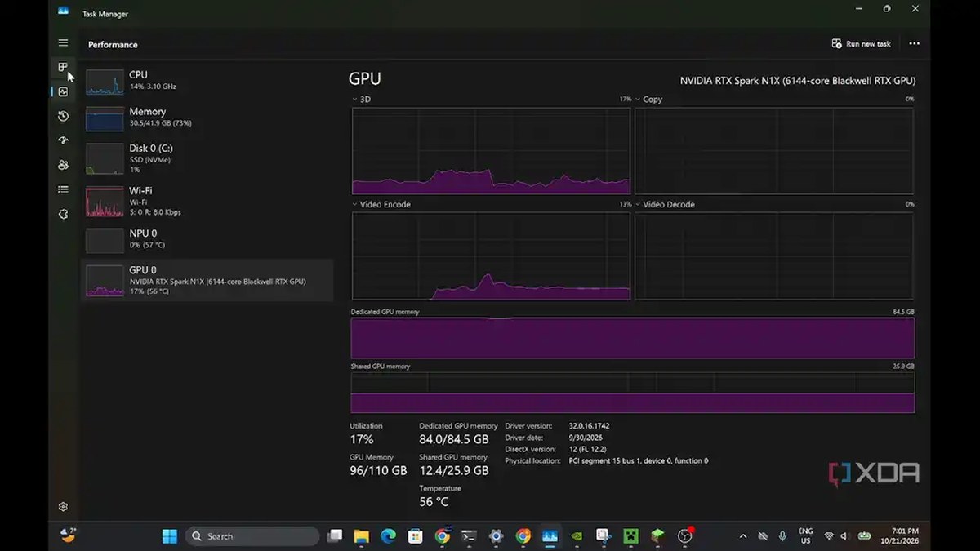The height and width of the screenshot is (551, 980).
Task: Click the Dedicated GPU memory graph
Action: (633, 338)
